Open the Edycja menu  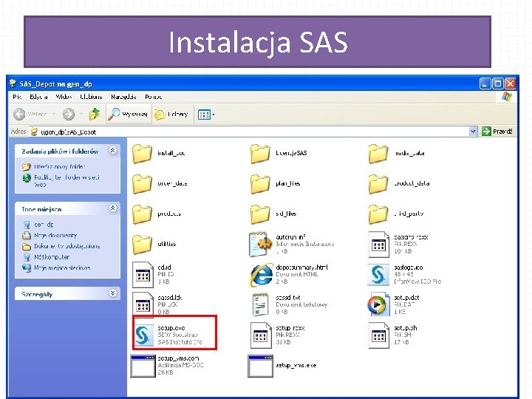[38, 97]
